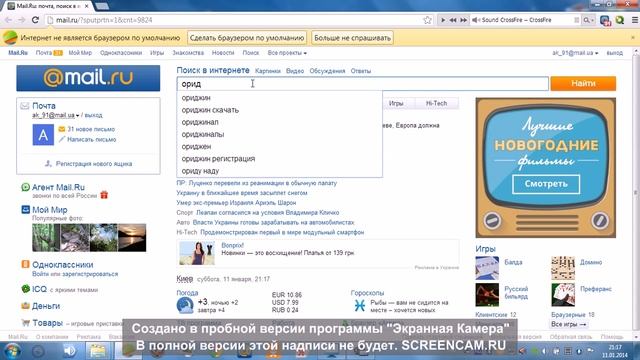Open the browser main menu icon
Image resolution: width=640 pixels, height=360 pixels.
(635, 20)
